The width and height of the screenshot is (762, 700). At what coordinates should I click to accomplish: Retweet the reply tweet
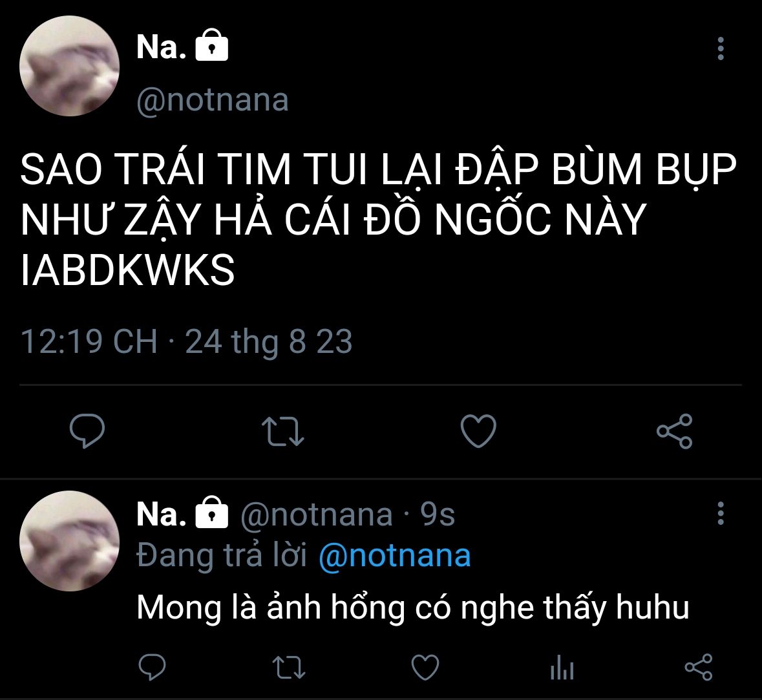288,667
